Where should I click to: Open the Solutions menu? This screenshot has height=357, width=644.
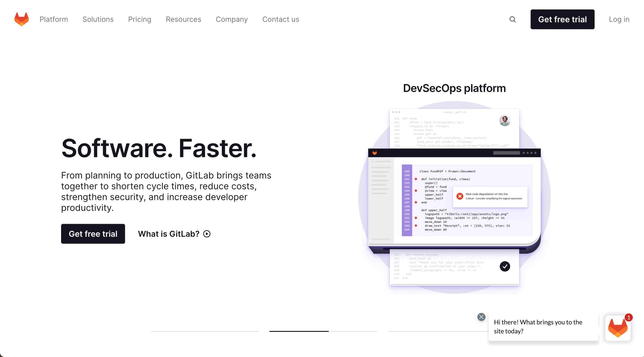pos(98,19)
